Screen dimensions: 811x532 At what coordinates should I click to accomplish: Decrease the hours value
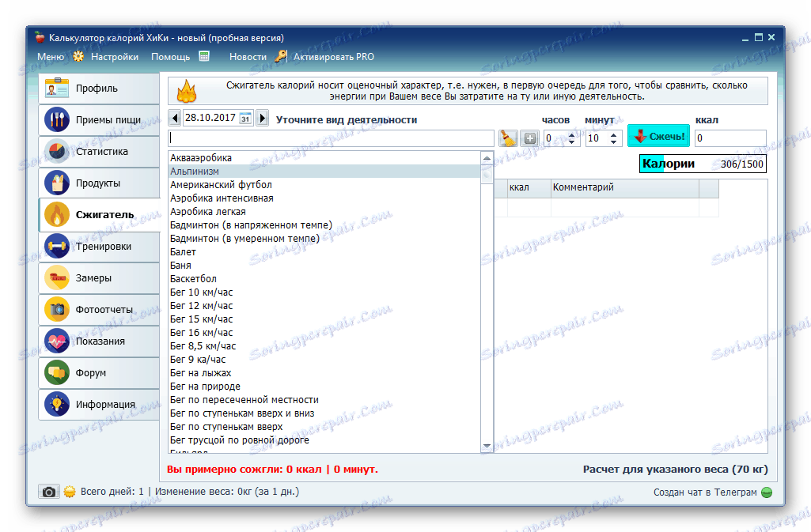(571, 141)
